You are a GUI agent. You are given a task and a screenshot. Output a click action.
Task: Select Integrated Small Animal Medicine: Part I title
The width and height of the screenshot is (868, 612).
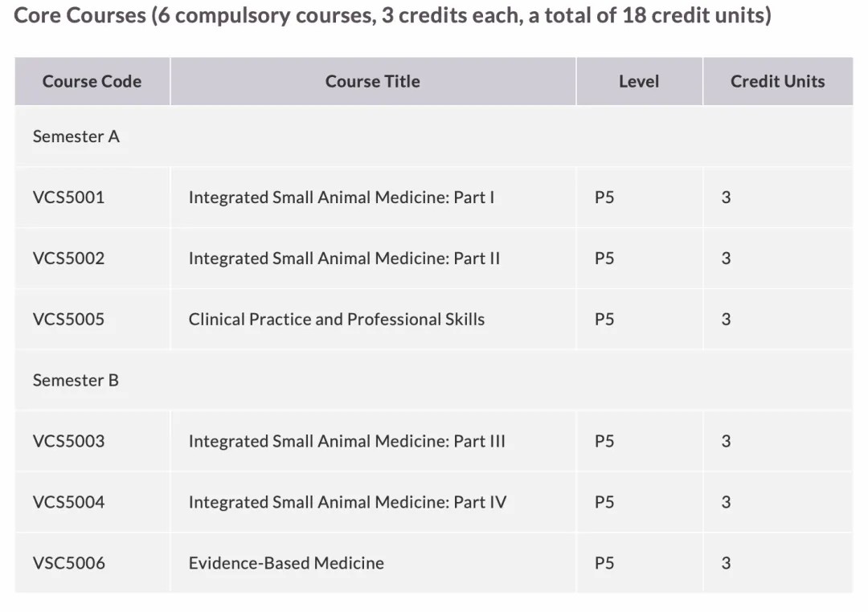coord(342,198)
